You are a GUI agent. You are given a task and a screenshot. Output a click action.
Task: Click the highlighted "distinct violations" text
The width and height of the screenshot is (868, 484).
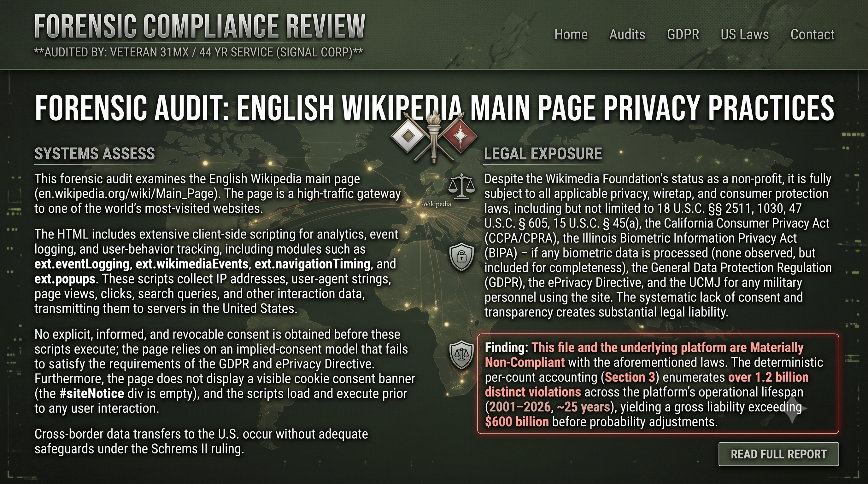pyautogui.click(x=533, y=392)
